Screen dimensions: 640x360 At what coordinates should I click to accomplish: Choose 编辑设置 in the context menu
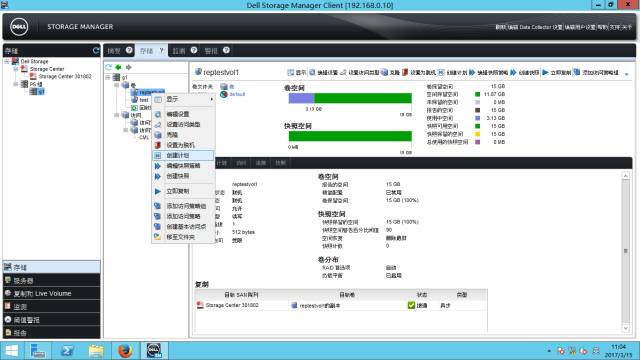click(x=183, y=114)
